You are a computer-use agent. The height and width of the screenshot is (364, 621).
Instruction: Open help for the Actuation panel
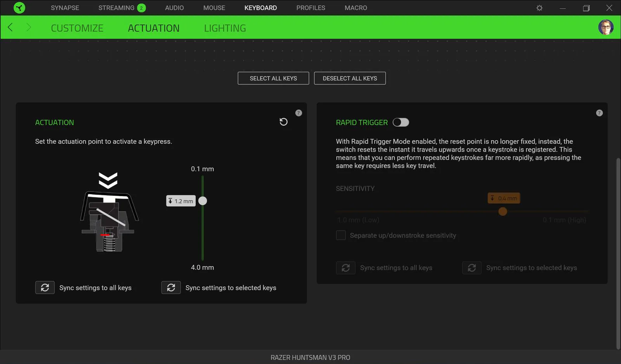[x=298, y=113]
